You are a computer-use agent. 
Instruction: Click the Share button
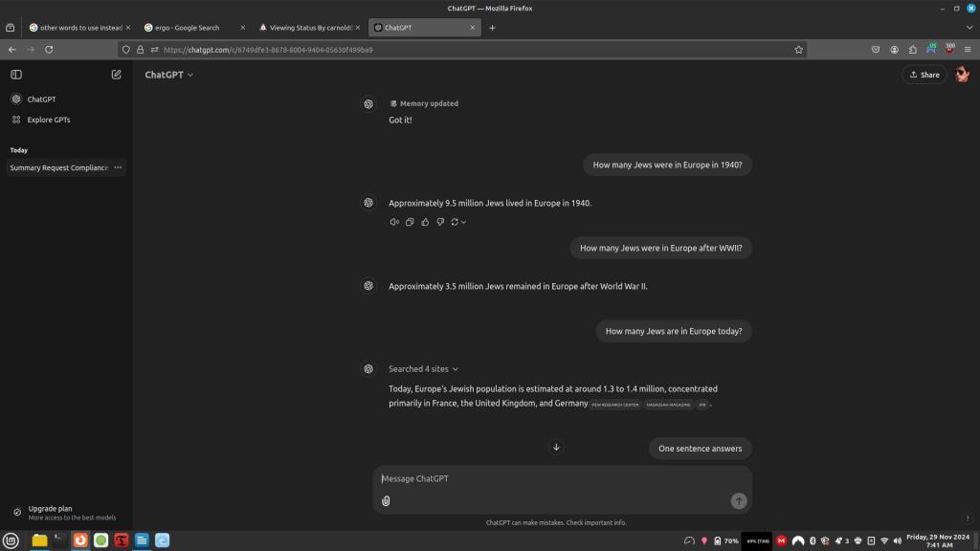(x=924, y=75)
